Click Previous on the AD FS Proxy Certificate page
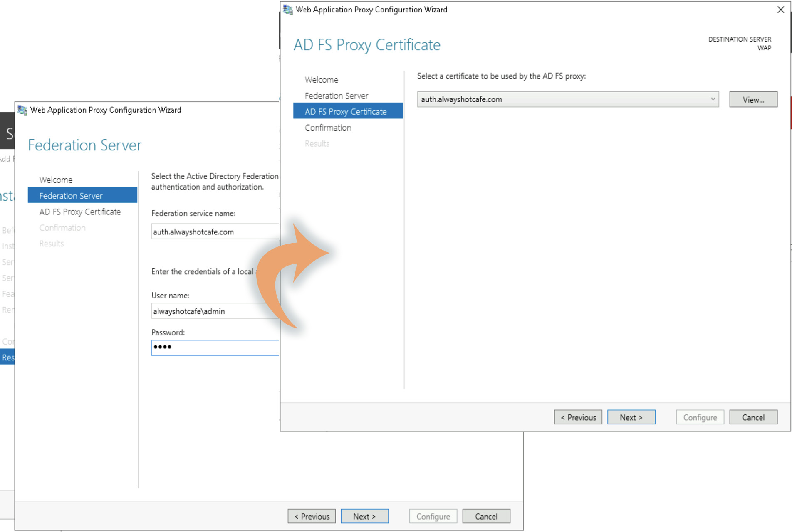Viewport: 792px width, 532px height. point(578,417)
